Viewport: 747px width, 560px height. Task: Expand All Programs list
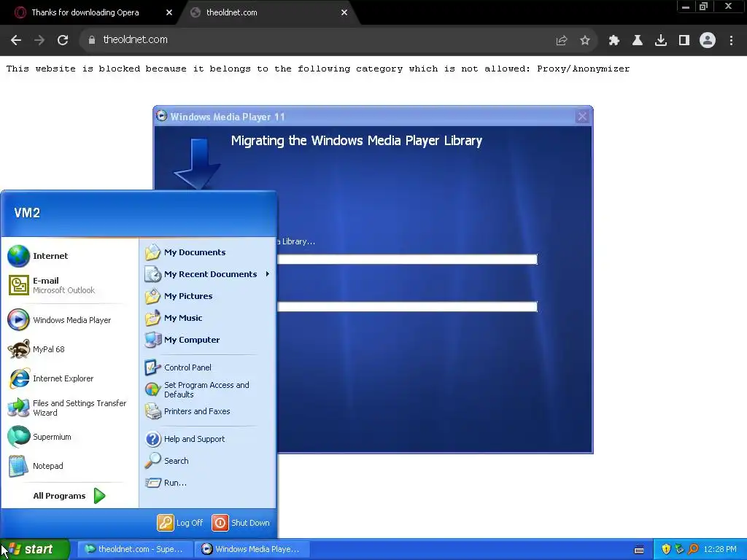pyautogui.click(x=69, y=496)
